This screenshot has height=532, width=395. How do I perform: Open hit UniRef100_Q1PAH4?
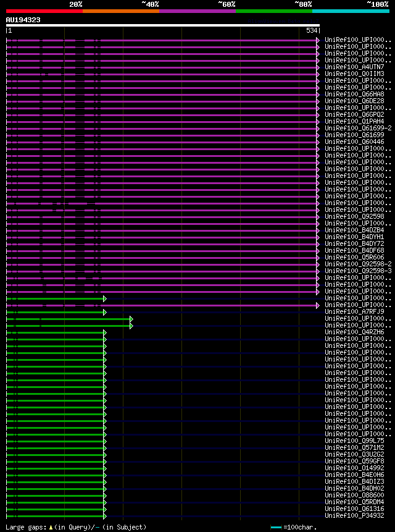click(x=354, y=122)
